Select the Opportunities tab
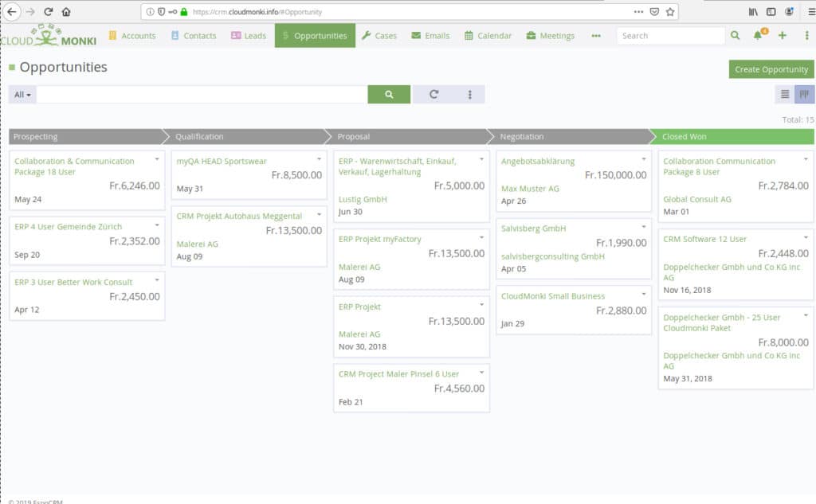Viewport: 816px width, 504px height. (x=315, y=35)
